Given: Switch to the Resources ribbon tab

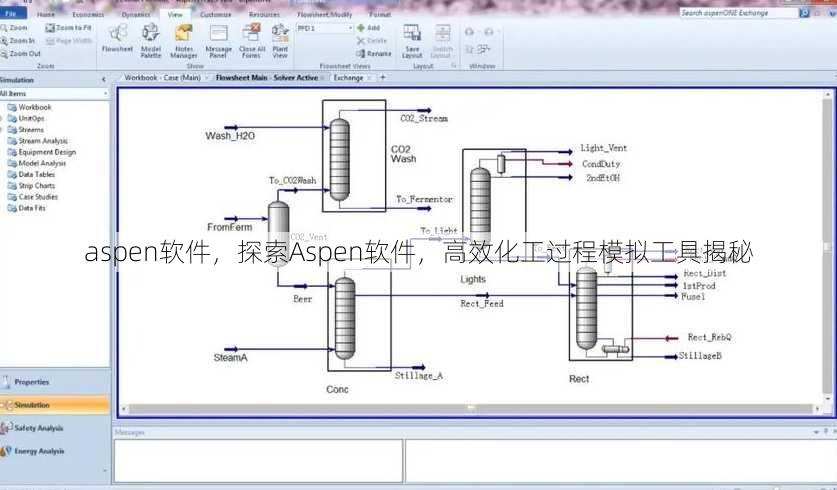Looking at the screenshot, I should click(x=264, y=14).
